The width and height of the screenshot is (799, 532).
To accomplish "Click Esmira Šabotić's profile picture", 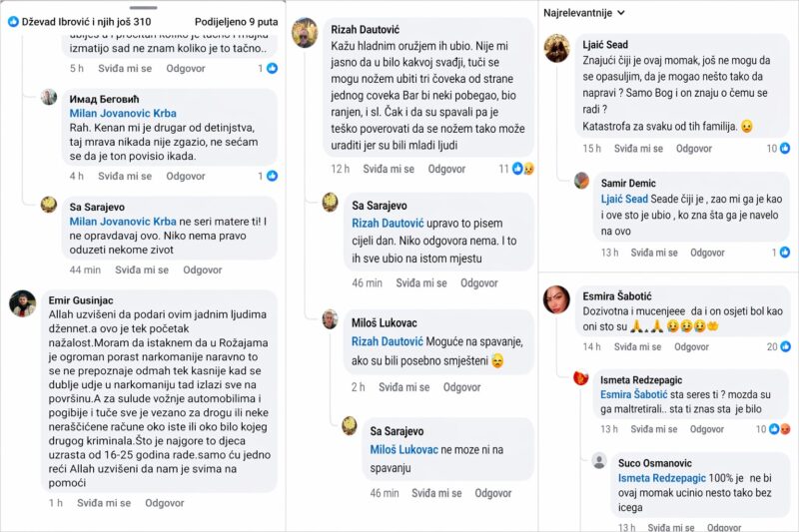I will 556,298.
